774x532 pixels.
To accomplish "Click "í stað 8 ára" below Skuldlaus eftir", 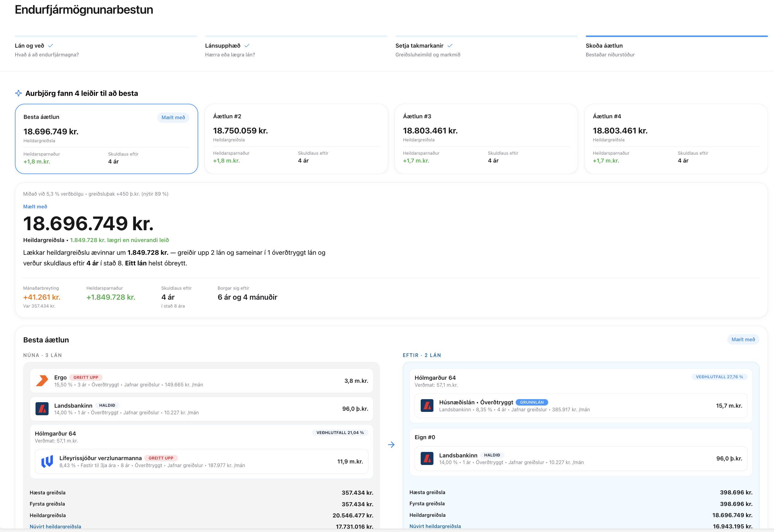I will coord(173,306).
